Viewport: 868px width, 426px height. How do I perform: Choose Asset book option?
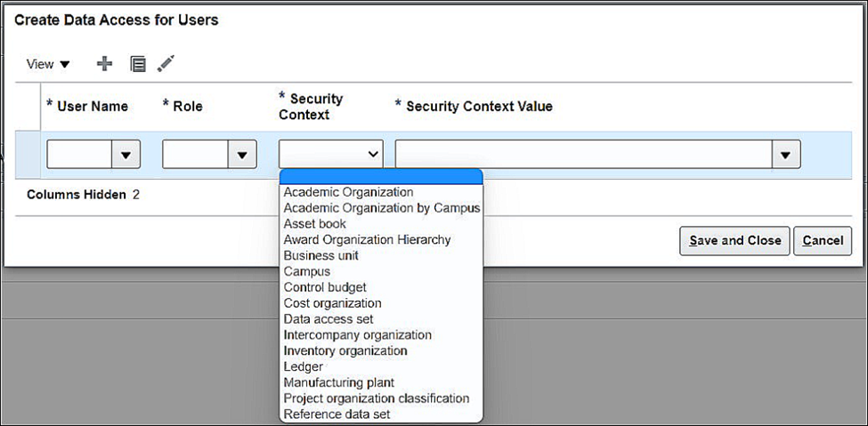coord(315,224)
